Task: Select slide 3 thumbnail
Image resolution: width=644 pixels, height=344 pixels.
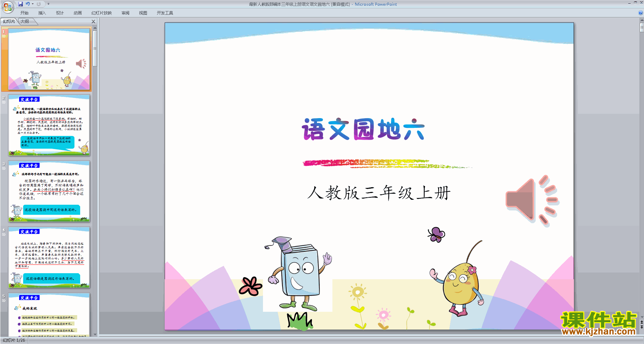Action: [49, 191]
